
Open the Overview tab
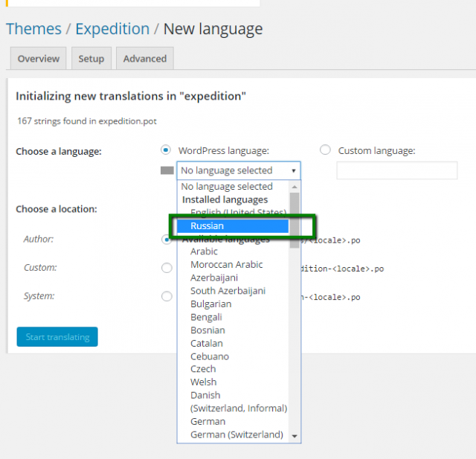[39, 59]
